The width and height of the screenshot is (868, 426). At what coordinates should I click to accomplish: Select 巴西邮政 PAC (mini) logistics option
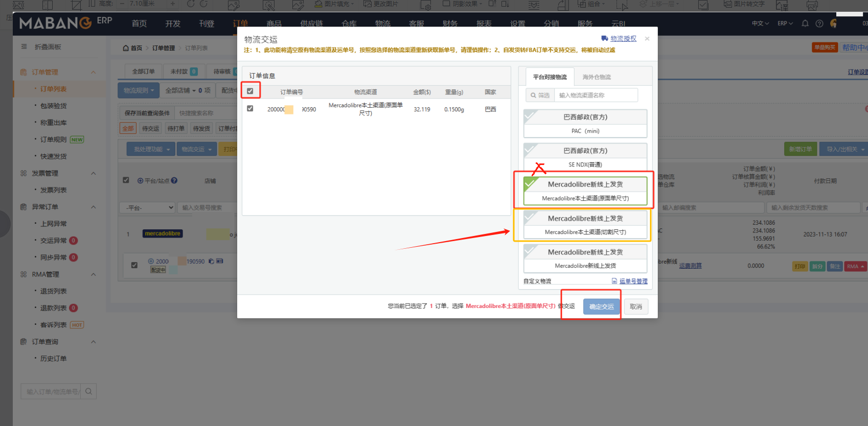tap(585, 124)
